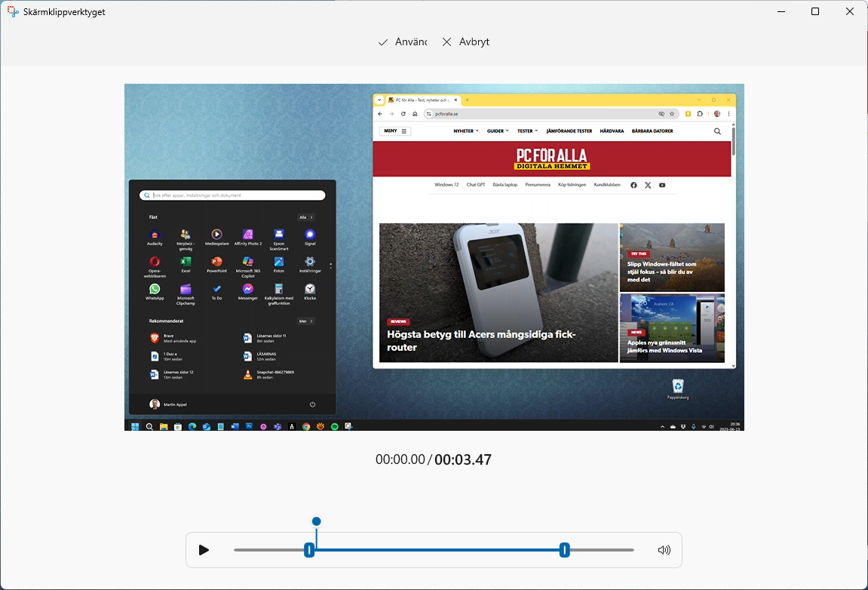The height and width of the screenshot is (590, 868).
Task: Confirm trim with the Använd button
Action: (402, 42)
